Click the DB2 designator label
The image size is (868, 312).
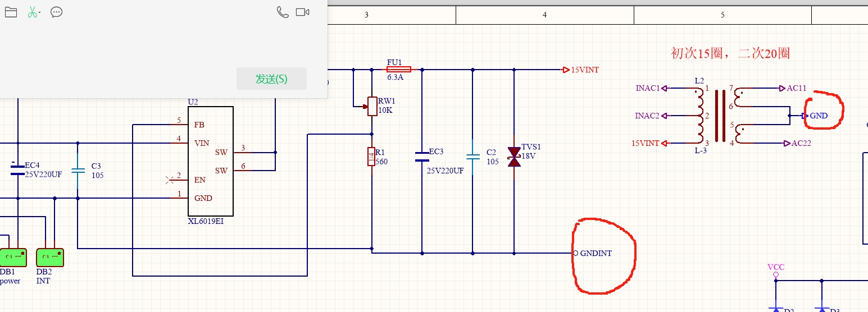tap(44, 272)
